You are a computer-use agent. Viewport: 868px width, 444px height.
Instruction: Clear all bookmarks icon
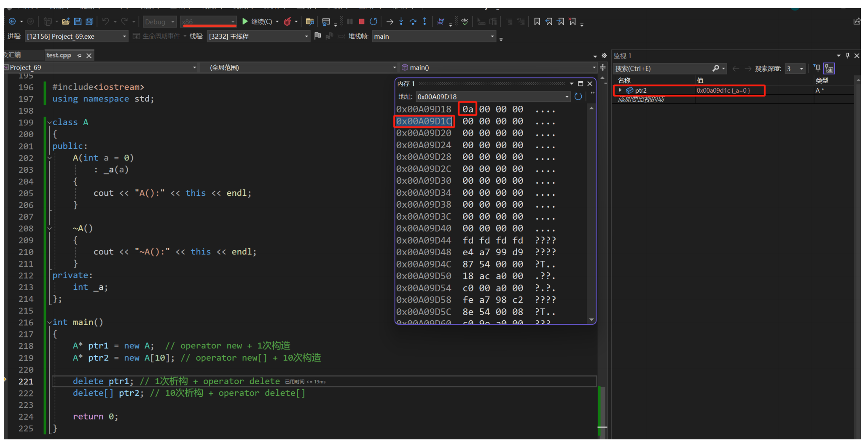pos(572,21)
